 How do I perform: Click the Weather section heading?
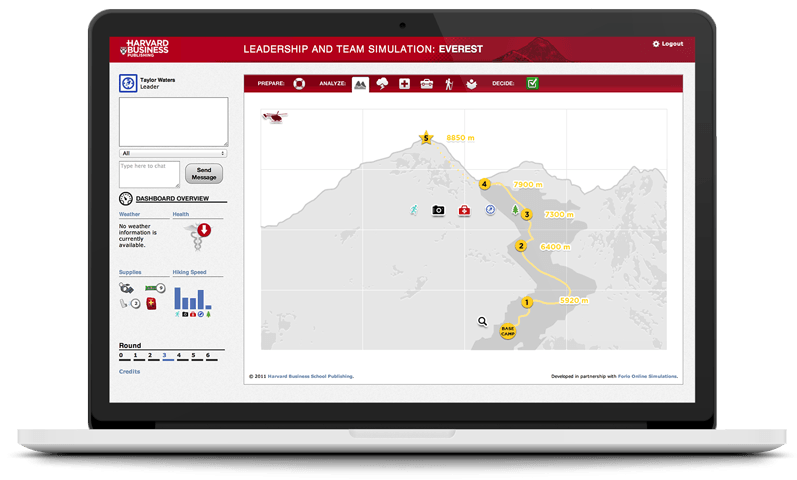tap(129, 214)
